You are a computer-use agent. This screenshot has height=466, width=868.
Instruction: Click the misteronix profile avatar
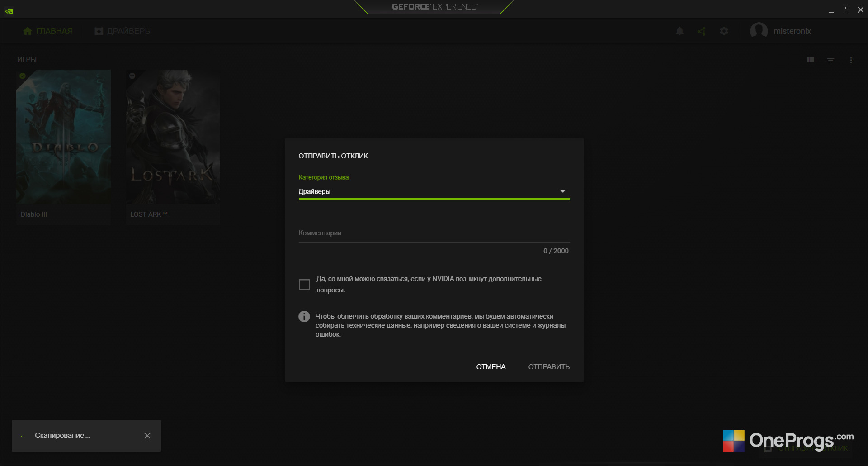pyautogui.click(x=759, y=31)
